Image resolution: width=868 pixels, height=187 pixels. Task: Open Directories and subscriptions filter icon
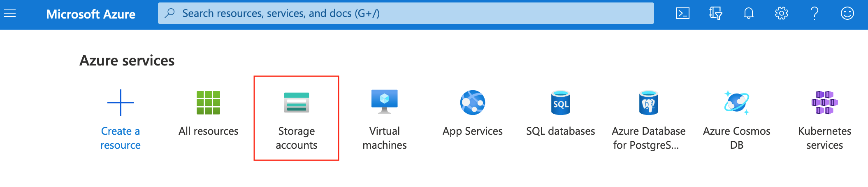(x=716, y=14)
